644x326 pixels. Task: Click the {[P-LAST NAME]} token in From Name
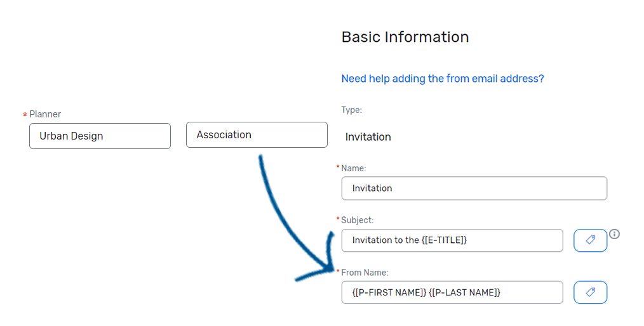465,292
